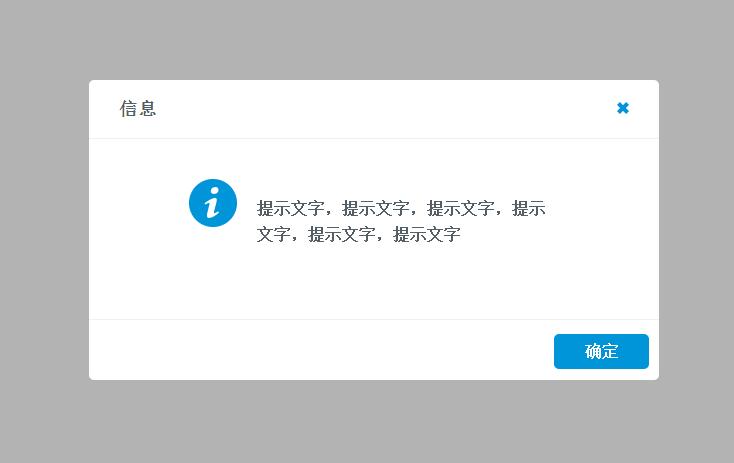Click the gray backdrop left of the dialog
This screenshot has width=734, height=463.
(x=44, y=229)
